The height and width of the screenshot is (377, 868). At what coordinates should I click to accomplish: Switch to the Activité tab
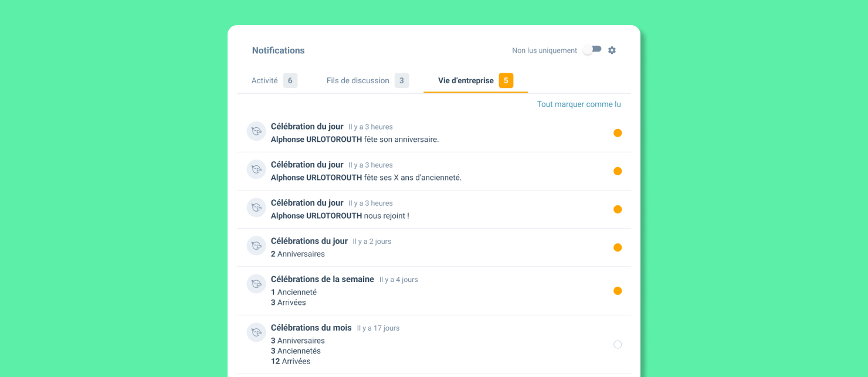(x=274, y=80)
